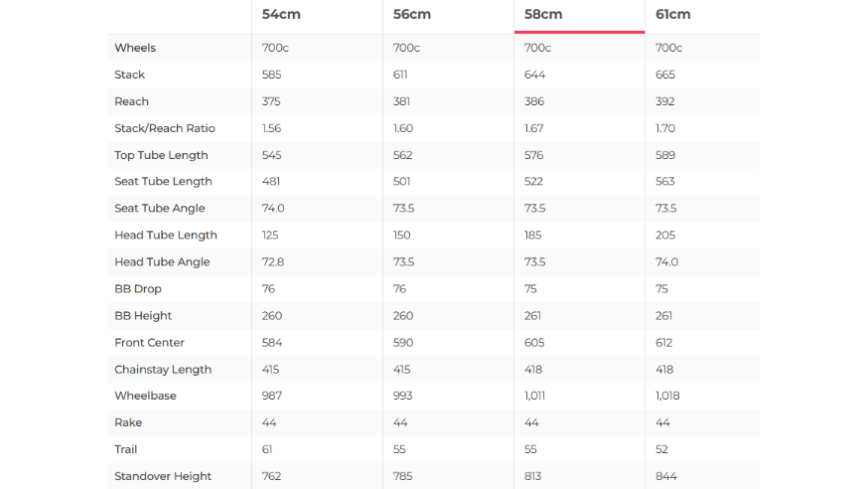868x489 pixels.
Task: Click the BB Drop row label
Action: point(138,289)
